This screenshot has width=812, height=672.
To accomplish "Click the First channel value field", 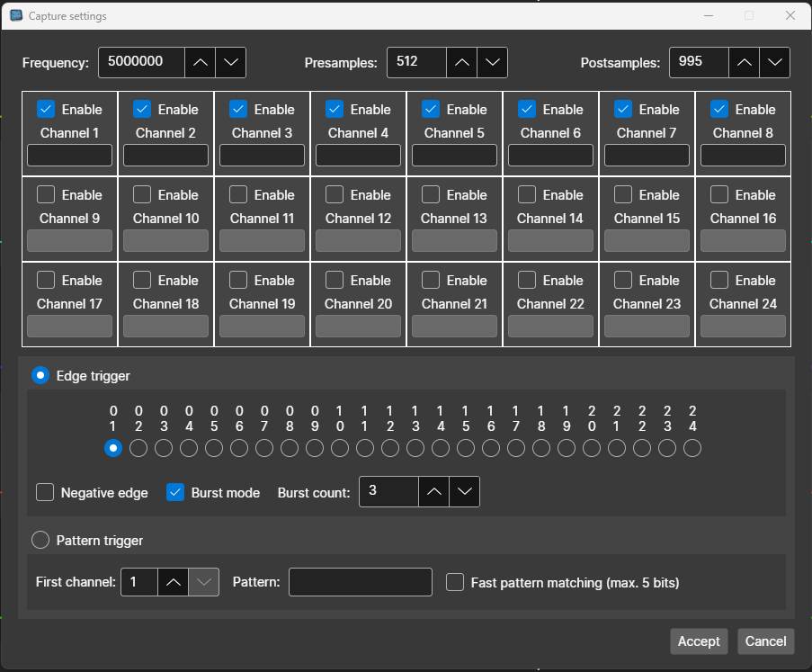I will point(138,582).
